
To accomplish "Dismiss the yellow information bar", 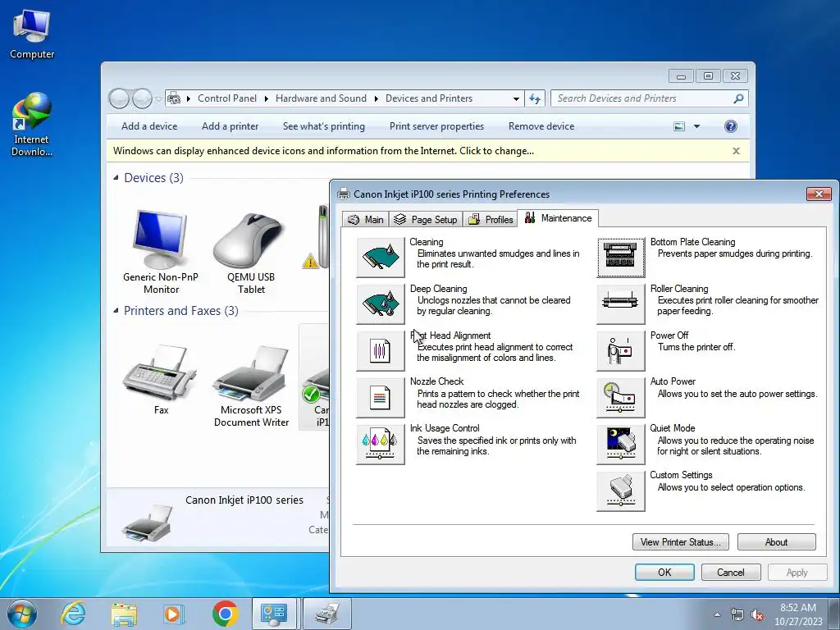I will (x=736, y=151).
